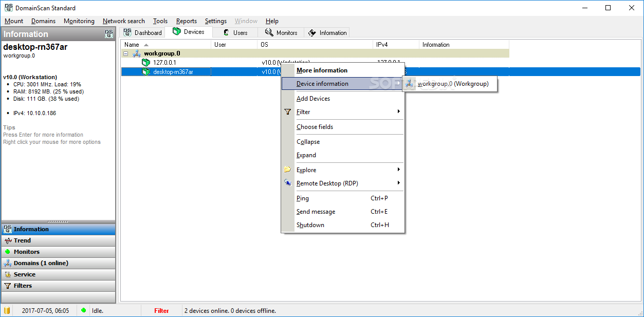Open the Explore submenu arrow
This screenshot has height=317, width=644.
tap(398, 170)
